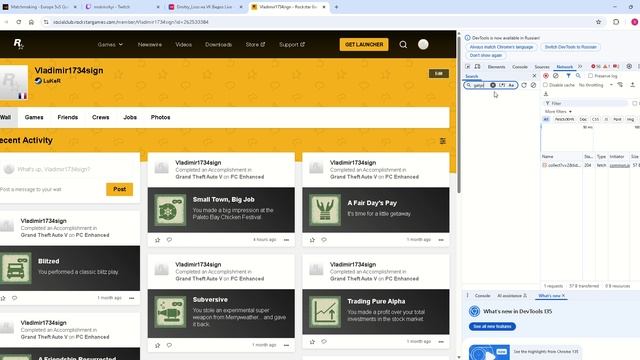Click See all new features button
The image size is (640, 360).
(492, 327)
